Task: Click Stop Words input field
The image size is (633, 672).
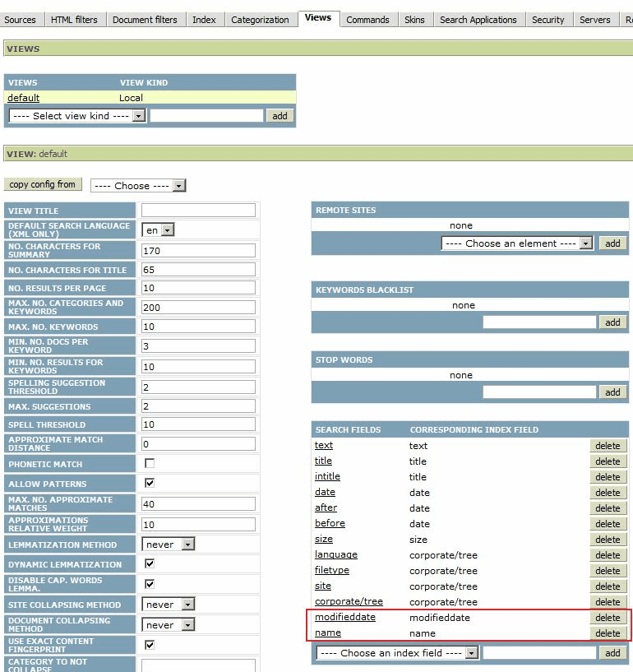Action: [x=539, y=392]
